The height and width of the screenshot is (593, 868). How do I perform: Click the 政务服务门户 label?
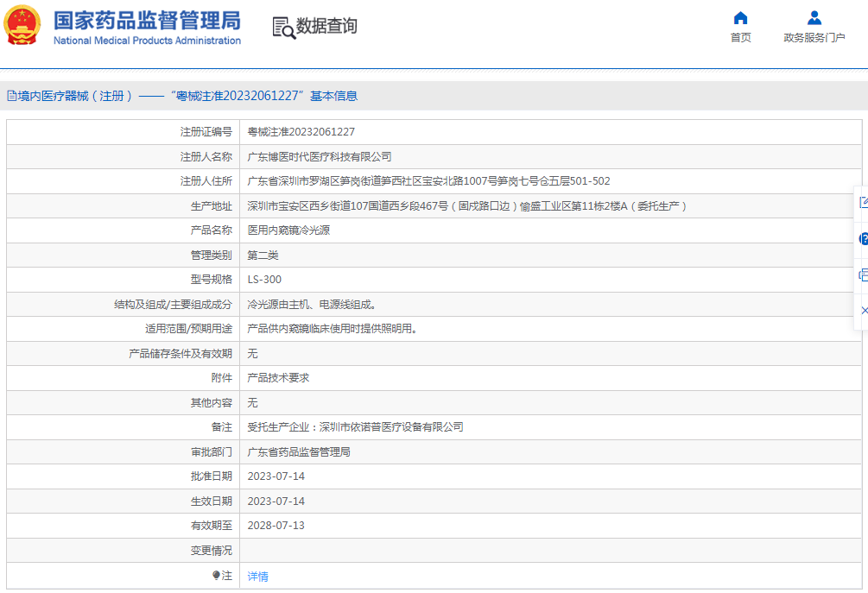tap(814, 38)
